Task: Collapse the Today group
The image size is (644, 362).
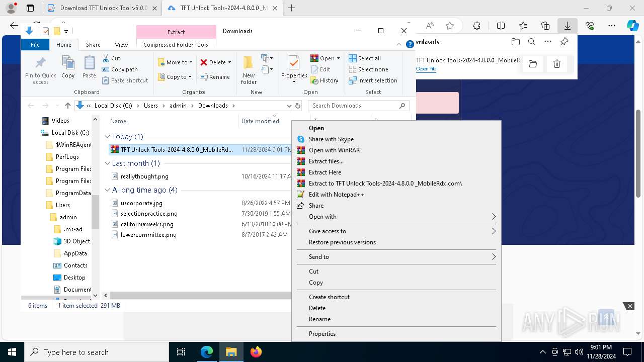Action: point(107,137)
